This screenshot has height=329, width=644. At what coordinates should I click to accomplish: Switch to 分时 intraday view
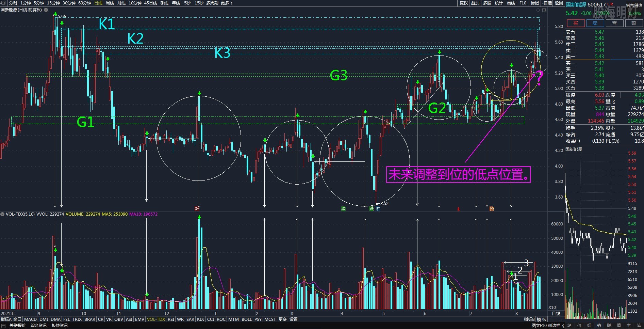coord(13,3)
